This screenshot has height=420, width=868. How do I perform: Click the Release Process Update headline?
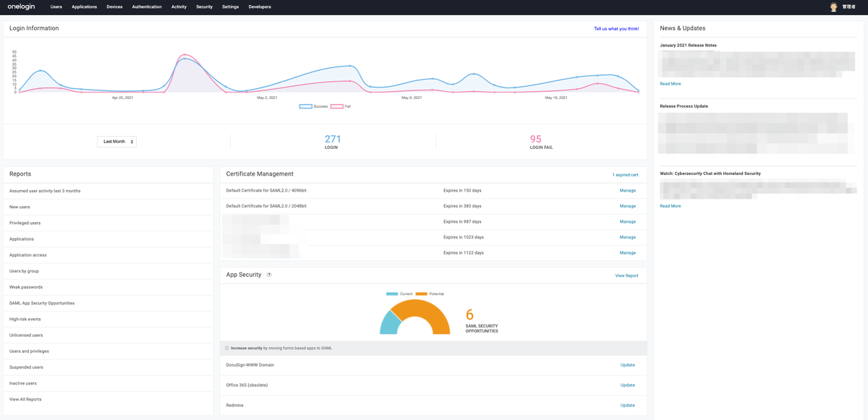(x=684, y=106)
